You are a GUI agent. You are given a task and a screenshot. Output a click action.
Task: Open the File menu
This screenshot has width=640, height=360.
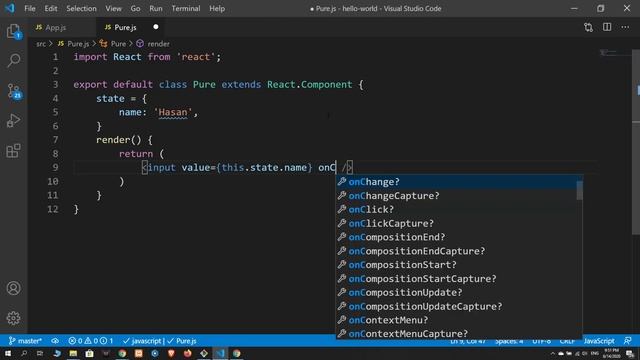click(x=30, y=8)
